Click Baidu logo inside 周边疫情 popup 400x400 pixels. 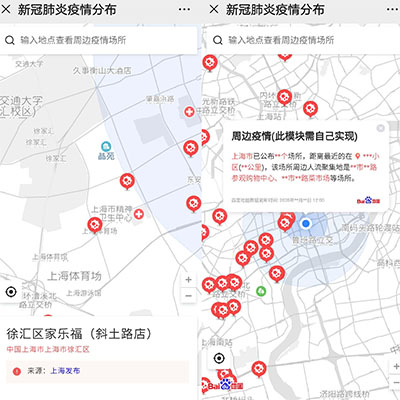[368, 201]
